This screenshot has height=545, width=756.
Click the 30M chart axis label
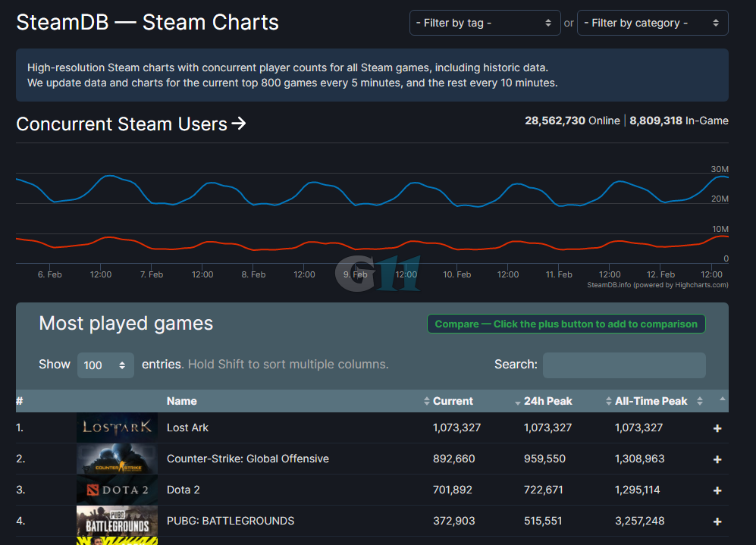pos(720,169)
